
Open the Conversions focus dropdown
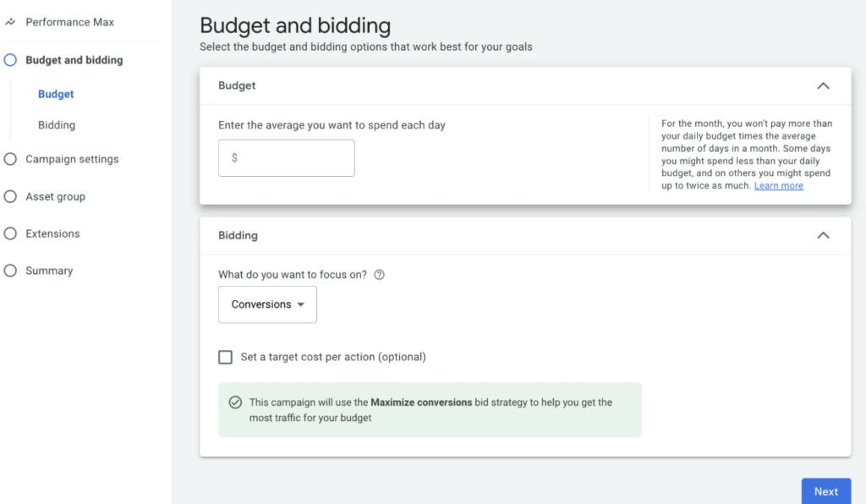(267, 304)
